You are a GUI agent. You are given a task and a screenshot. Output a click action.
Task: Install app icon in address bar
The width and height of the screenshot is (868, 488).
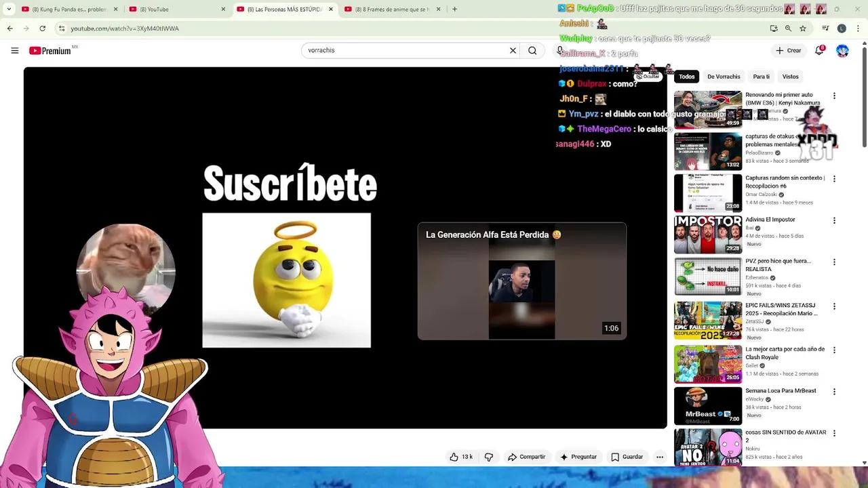click(x=774, y=28)
